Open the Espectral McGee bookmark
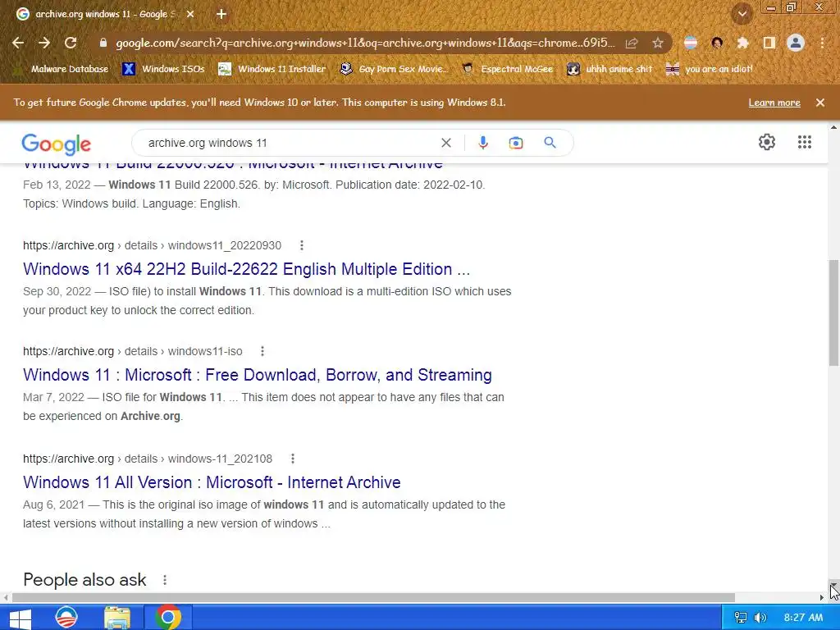Screen dimensions: 840x630 pos(507,69)
